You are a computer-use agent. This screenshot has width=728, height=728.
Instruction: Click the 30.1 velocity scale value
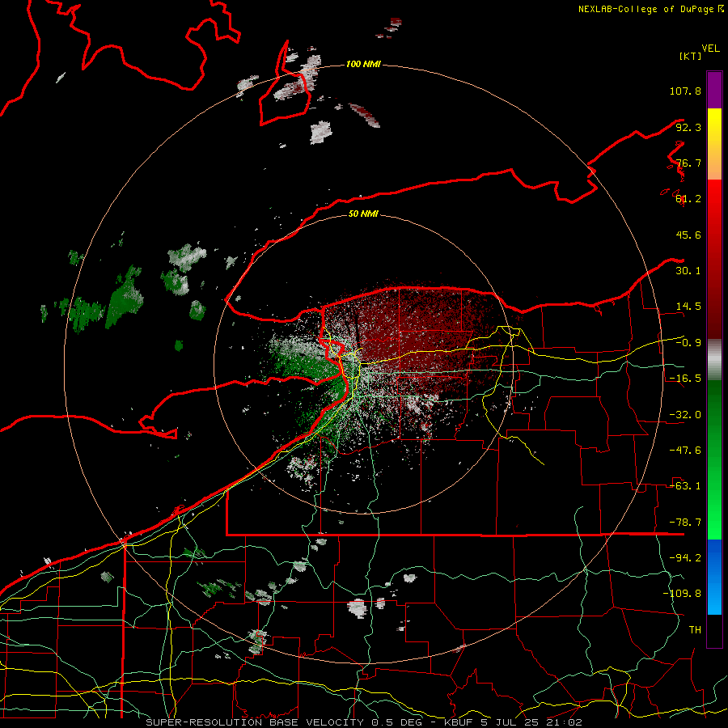click(688, 271)
